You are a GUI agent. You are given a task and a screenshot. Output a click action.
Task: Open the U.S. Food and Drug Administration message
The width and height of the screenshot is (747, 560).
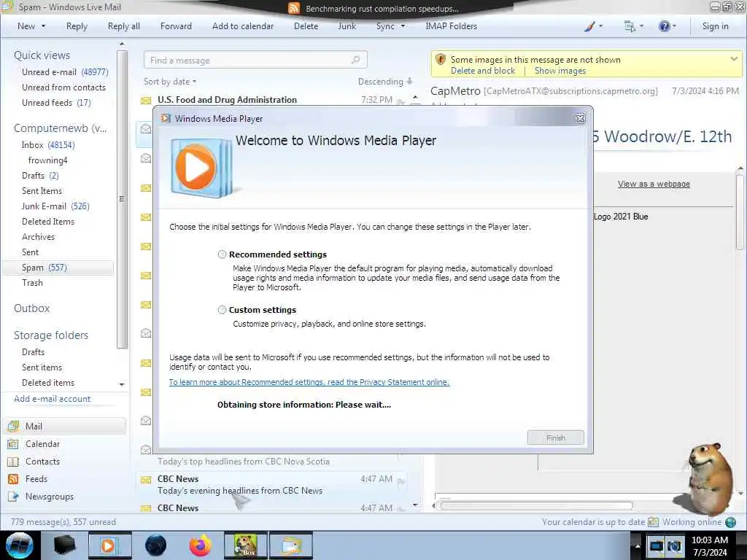(x=274, y=99)
